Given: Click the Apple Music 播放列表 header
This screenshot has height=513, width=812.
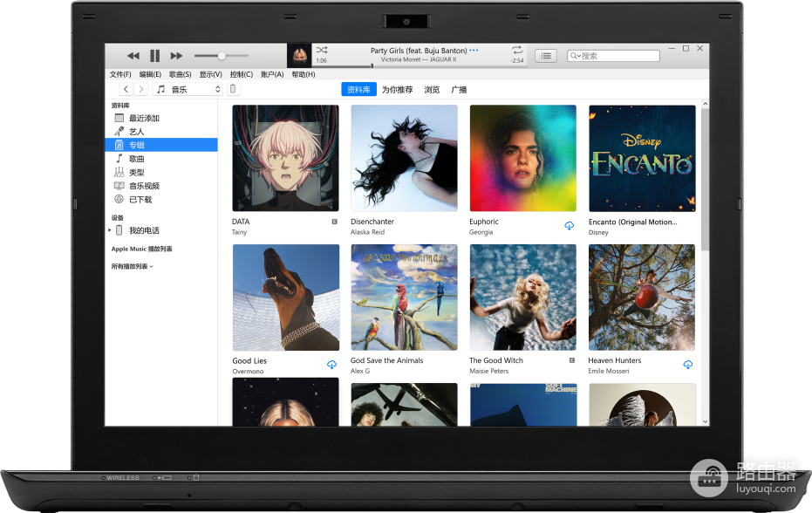Looking at the screenshot, I should (141, 249).
